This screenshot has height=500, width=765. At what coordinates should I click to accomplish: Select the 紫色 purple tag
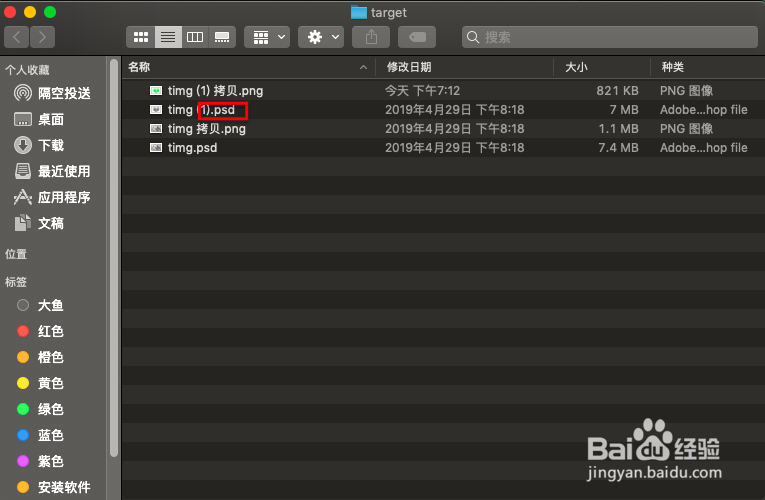pyautogui.click(x=51, y=461)
